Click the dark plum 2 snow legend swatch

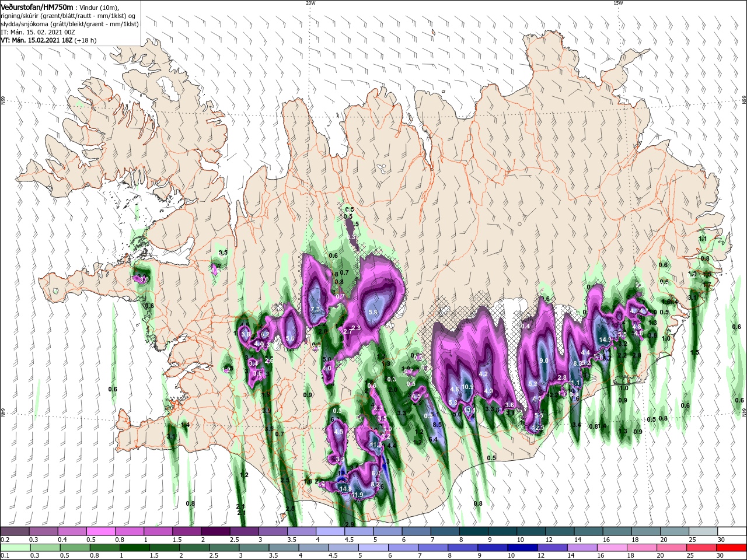215,531
